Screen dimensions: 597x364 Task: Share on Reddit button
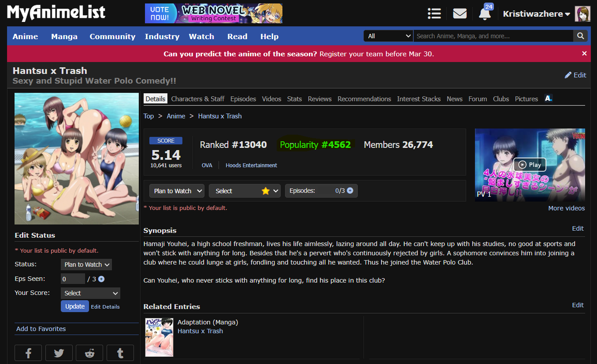pos(90,353)
